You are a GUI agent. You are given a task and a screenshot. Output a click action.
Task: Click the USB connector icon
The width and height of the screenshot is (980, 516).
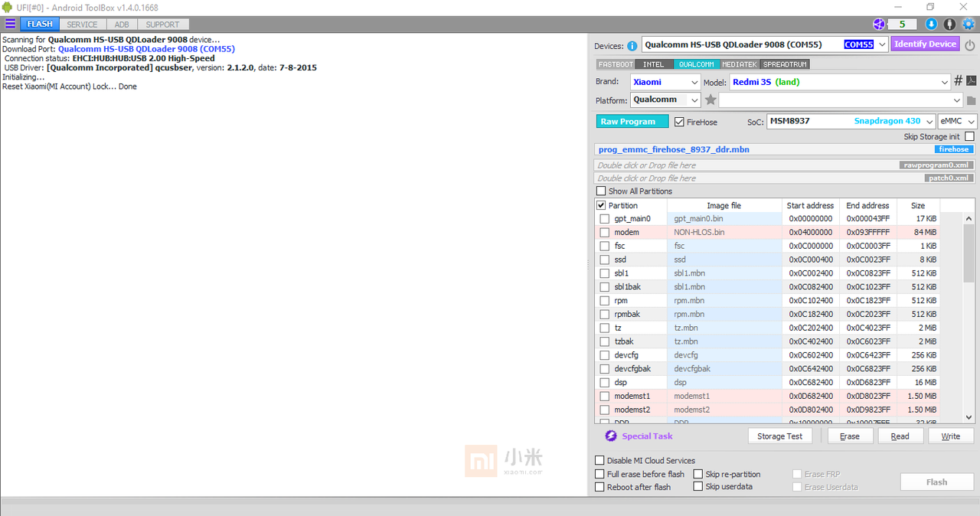[x=950, y=24]
